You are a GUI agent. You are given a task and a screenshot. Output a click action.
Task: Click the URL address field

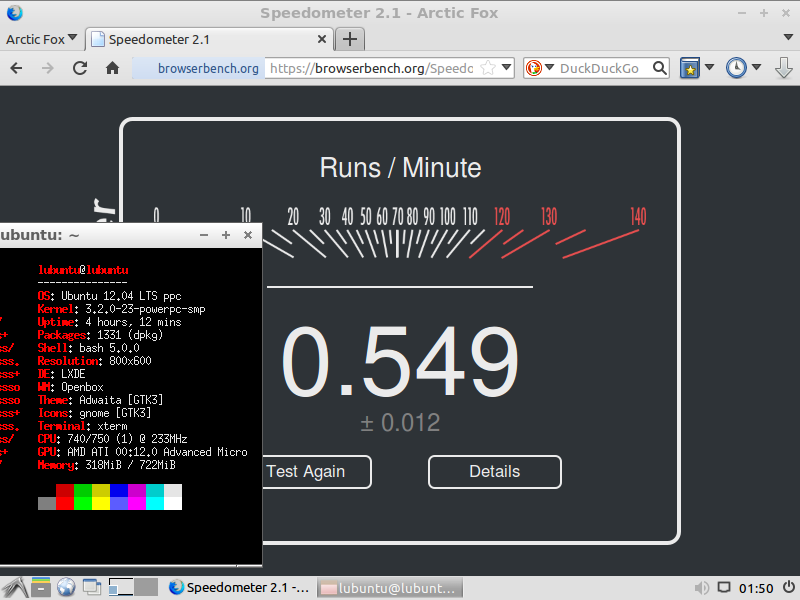371,68
